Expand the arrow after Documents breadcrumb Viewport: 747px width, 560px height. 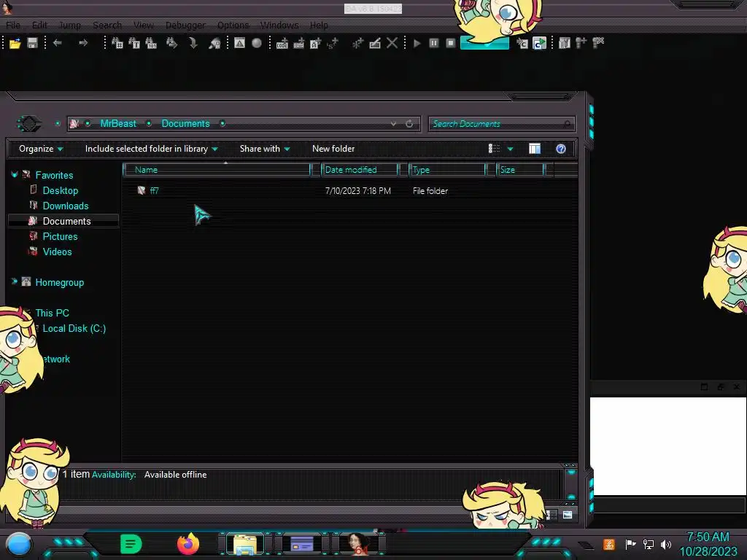point(222,124)
